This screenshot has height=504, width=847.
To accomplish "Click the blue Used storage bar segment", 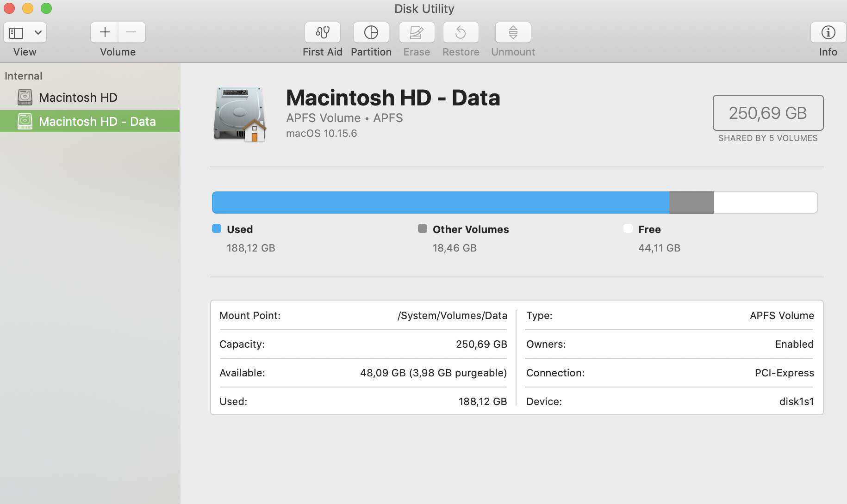I will pos(440,203).
